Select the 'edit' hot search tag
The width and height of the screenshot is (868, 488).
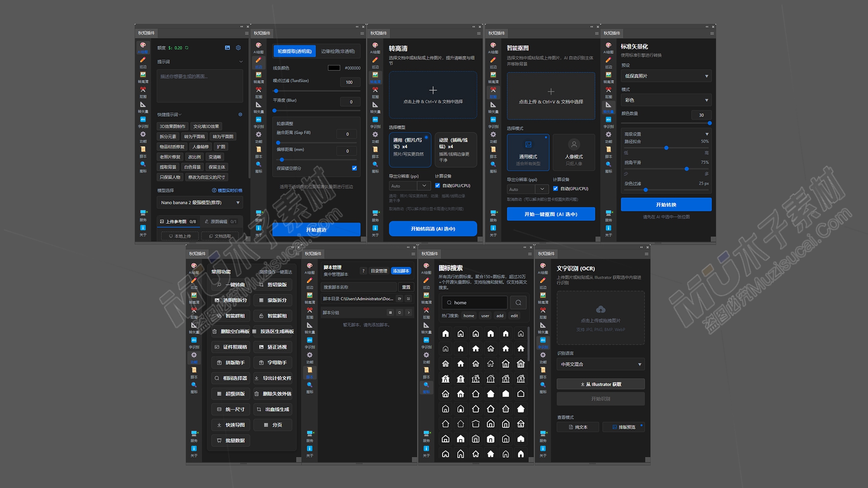tap(514, 316)
